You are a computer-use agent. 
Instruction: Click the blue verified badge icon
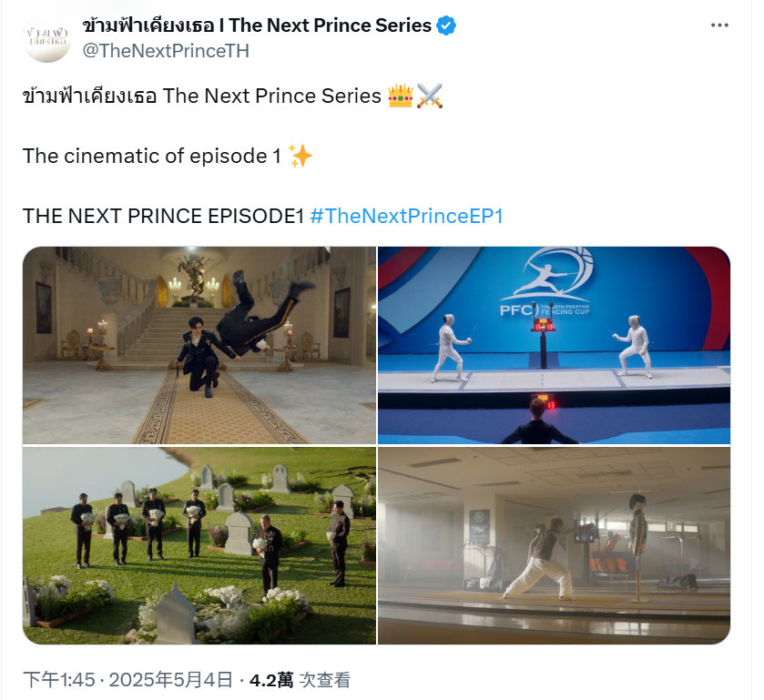click(x=446, y=25)
